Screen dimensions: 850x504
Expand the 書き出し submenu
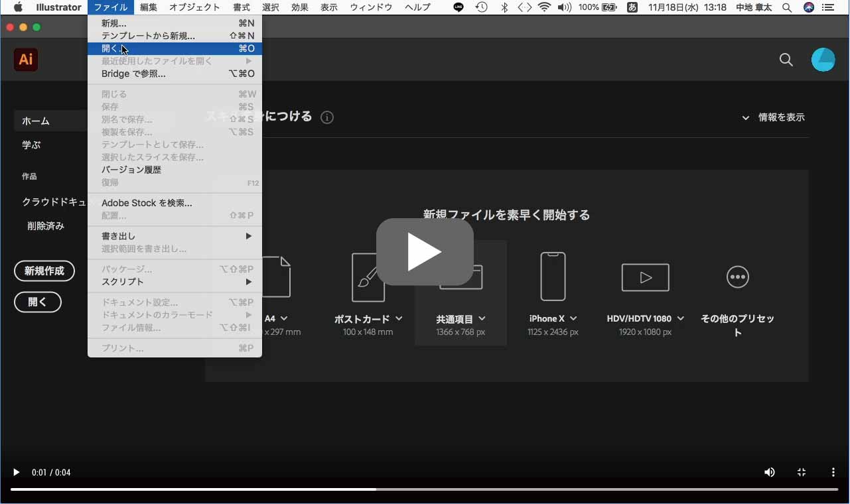[175, 236]
